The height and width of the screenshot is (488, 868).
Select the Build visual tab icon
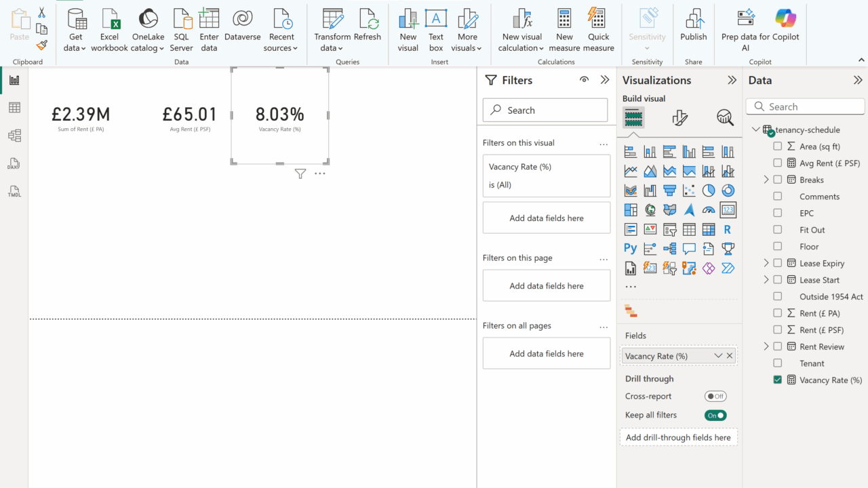click(633, 118)
